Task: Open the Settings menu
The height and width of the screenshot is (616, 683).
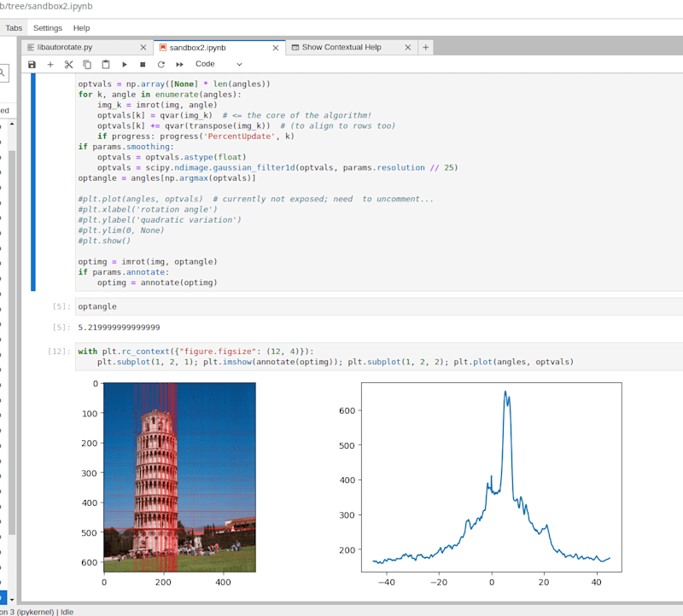Action: pyautogui.click(x=48, y=28)
